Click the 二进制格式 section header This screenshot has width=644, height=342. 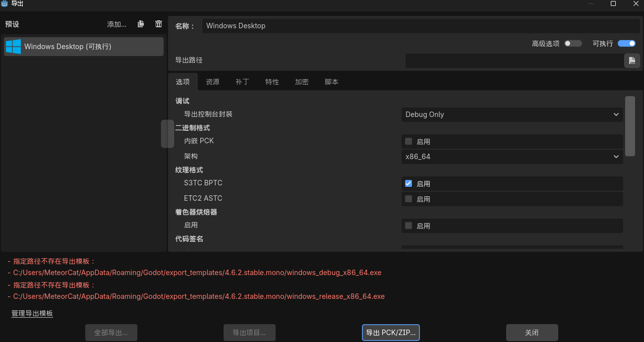point(193,128)
